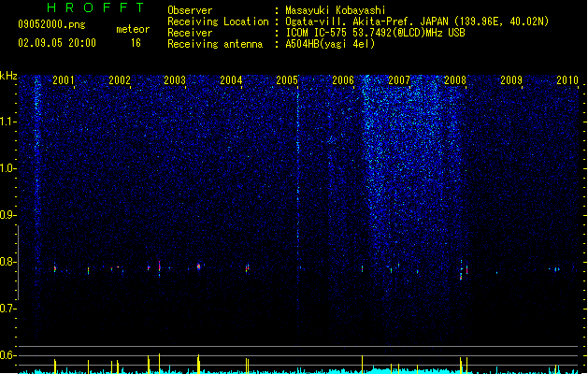Click the 1.0 frequency axis label
The width and height of the screenshot is (588, 374).
click(x=8, y=168)
